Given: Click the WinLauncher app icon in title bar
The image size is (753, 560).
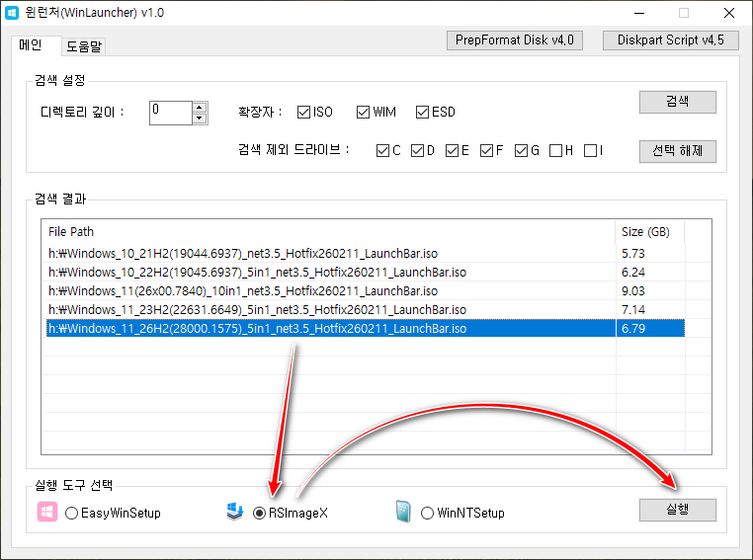Looking at the screenshot, I should point(12,13).
